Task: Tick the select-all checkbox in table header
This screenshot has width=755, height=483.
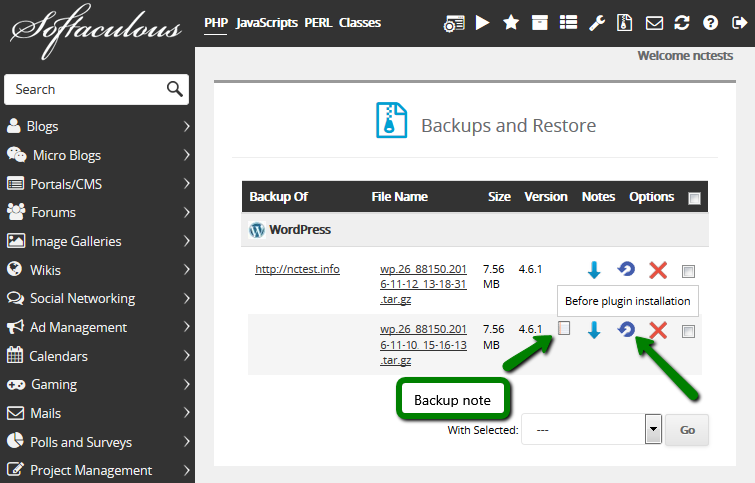Action: 694,198
